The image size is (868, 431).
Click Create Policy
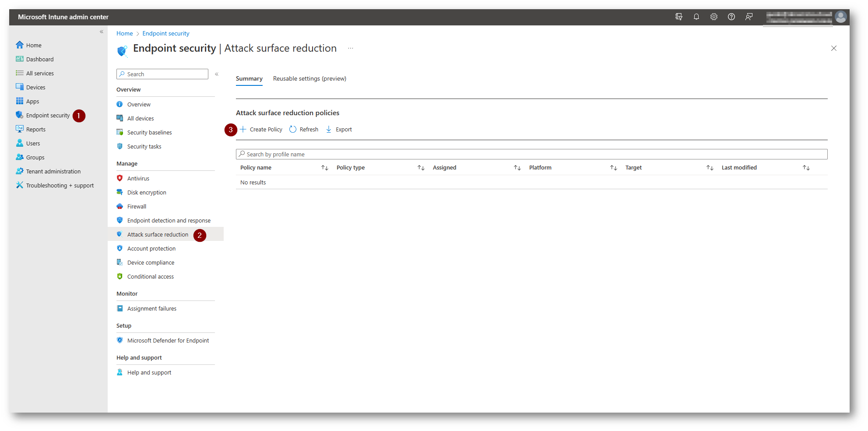[261, 129]
